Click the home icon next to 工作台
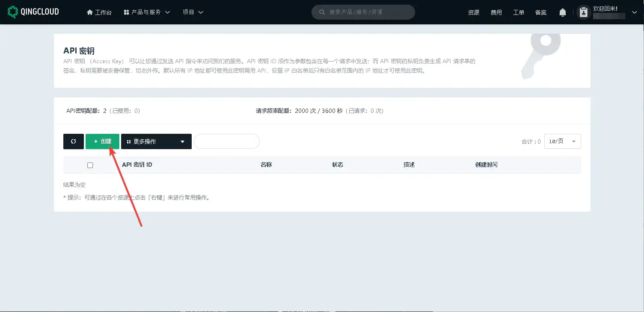 [x=89, y=12]
